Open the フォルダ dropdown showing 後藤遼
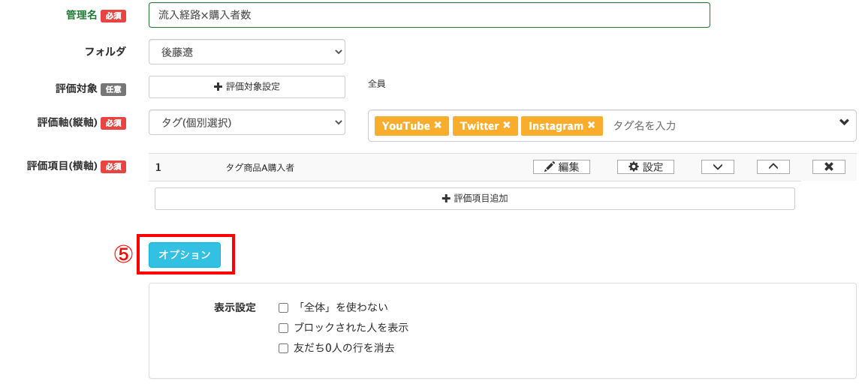 coord(246,52)
